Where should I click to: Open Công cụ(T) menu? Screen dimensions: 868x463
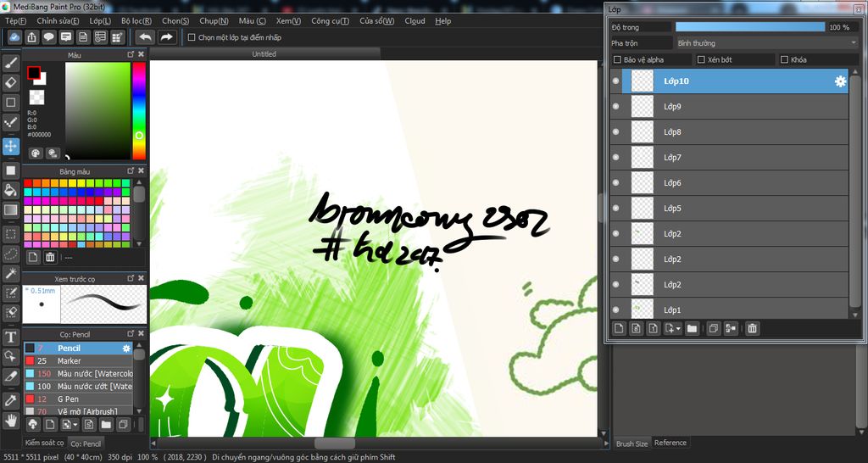point(330,21)
